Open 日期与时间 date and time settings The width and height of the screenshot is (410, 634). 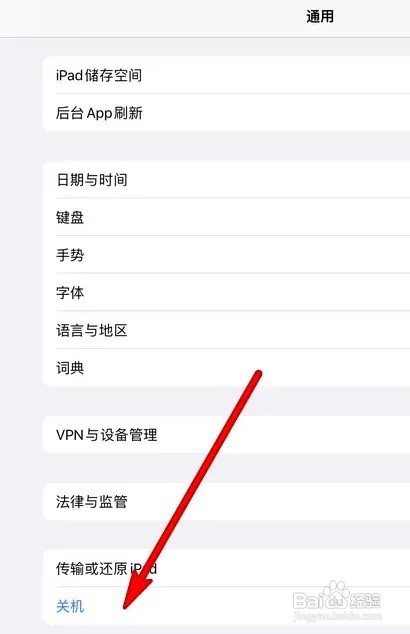pyautogui.click(x=226, y=180)
